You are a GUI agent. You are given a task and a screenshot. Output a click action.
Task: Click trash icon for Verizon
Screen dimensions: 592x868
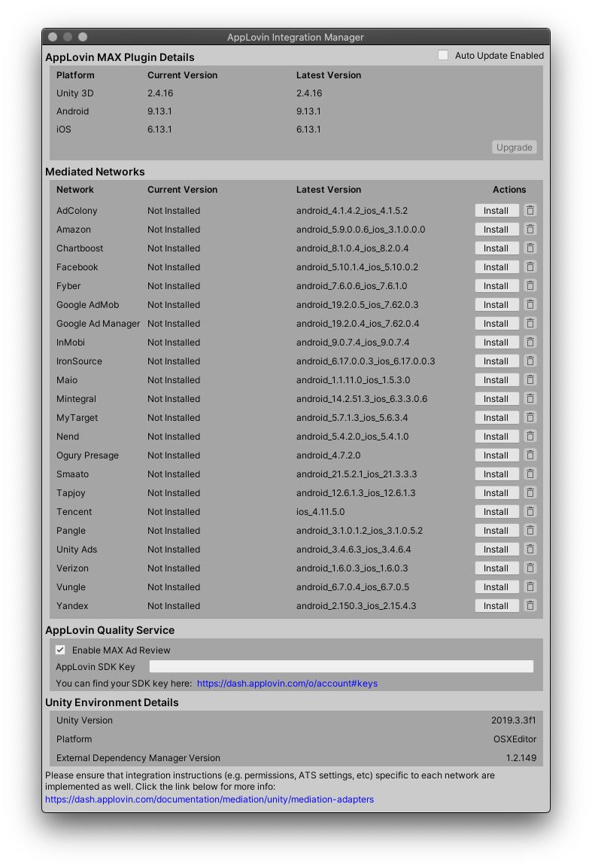[x=530, y=568]
